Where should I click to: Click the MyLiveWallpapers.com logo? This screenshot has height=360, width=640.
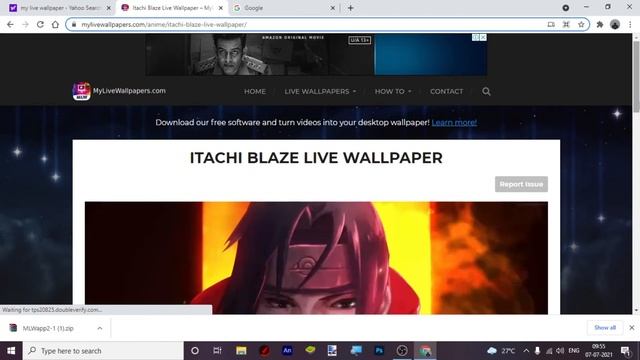(119, 91)
